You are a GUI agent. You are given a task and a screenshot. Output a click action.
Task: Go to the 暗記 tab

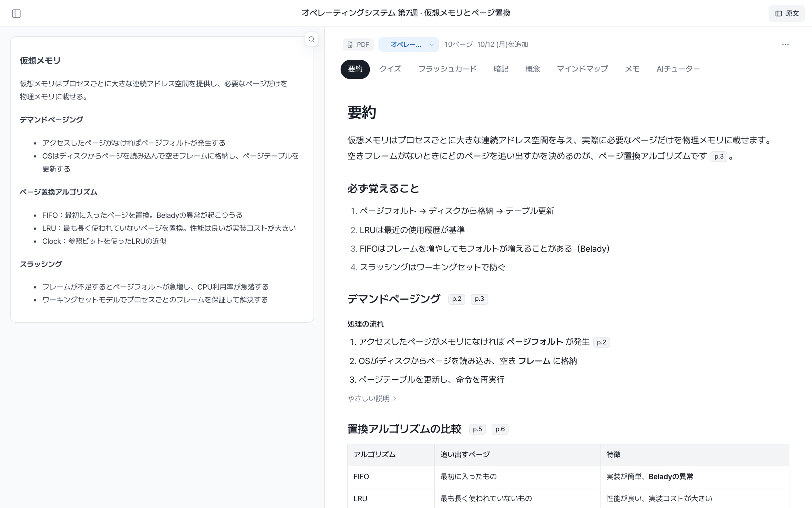[x=501, y=69]
